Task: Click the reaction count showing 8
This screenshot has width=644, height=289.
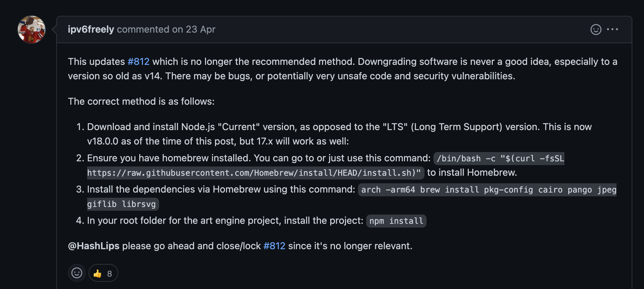Action: point(109,273)
